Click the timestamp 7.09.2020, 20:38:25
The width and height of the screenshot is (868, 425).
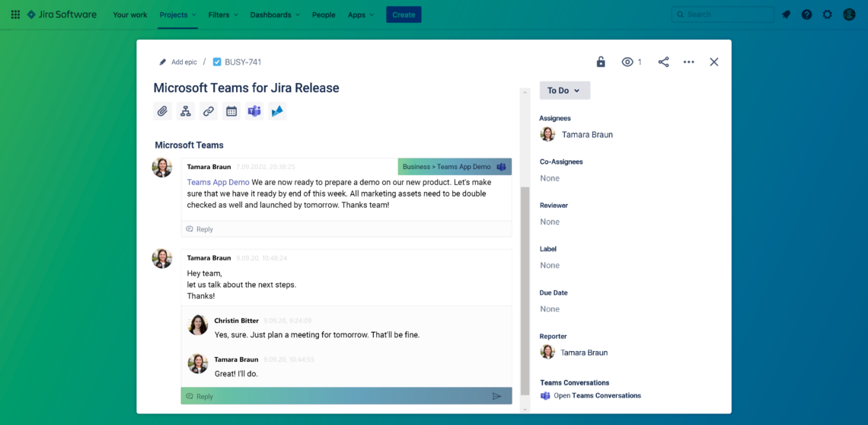point(266,167)
